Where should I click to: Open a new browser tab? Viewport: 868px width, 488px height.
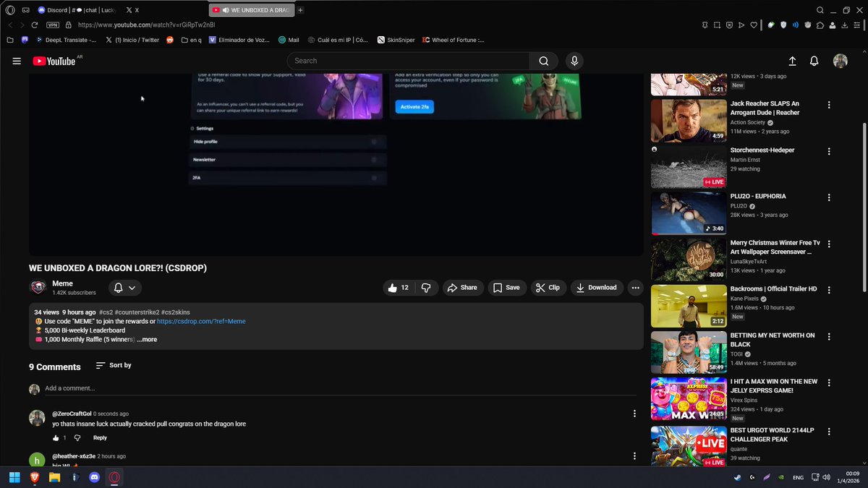301,10
